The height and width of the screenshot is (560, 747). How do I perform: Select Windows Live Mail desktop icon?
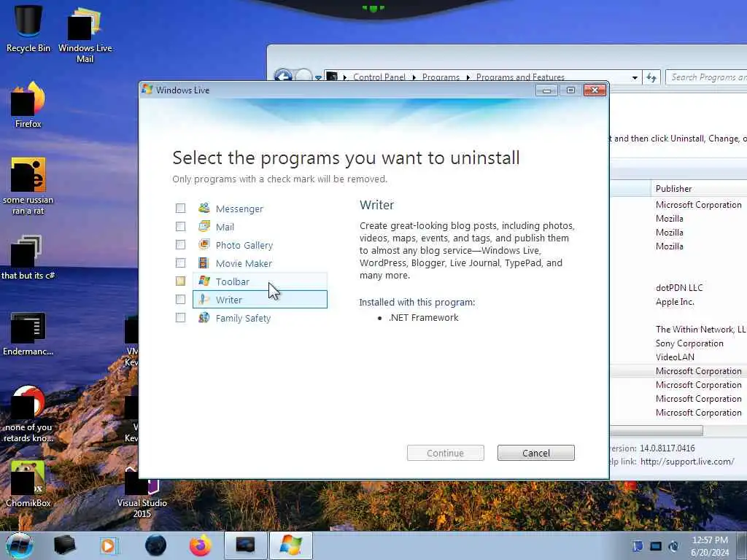tap(85, 34)
